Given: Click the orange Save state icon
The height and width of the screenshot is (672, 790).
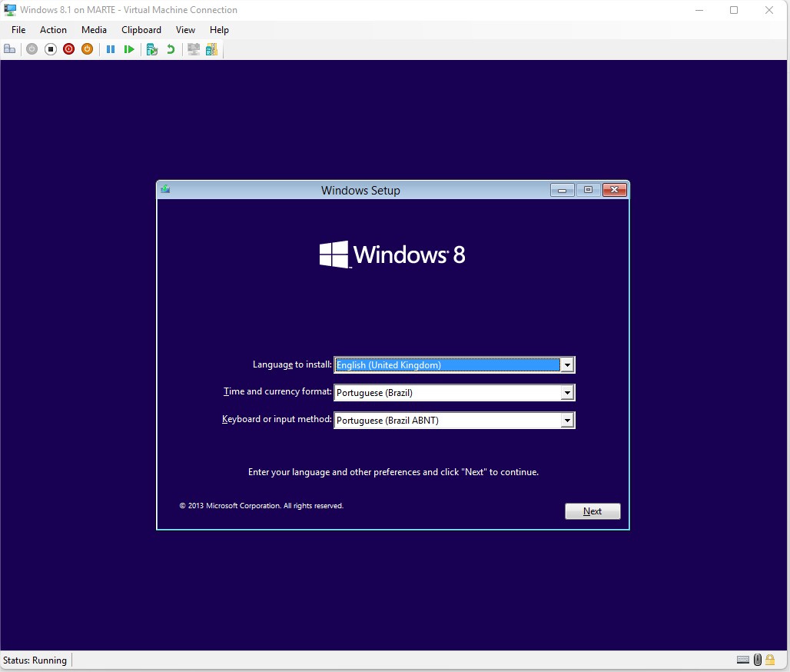Looking at the screenshot, I should [x=87, y=49].
